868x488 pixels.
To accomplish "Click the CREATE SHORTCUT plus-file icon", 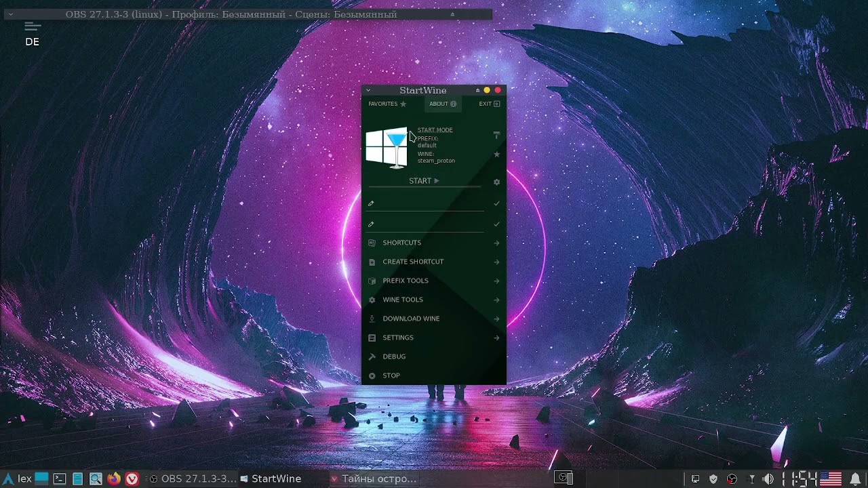I will click(x=372, y=262).
